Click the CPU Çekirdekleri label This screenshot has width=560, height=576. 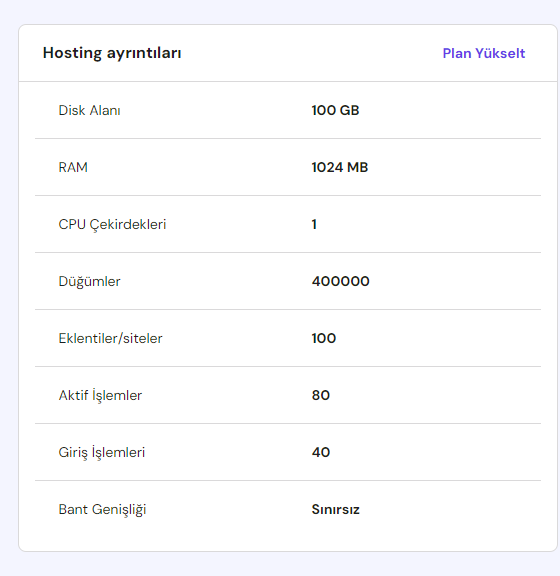click(x=112, y=224)
